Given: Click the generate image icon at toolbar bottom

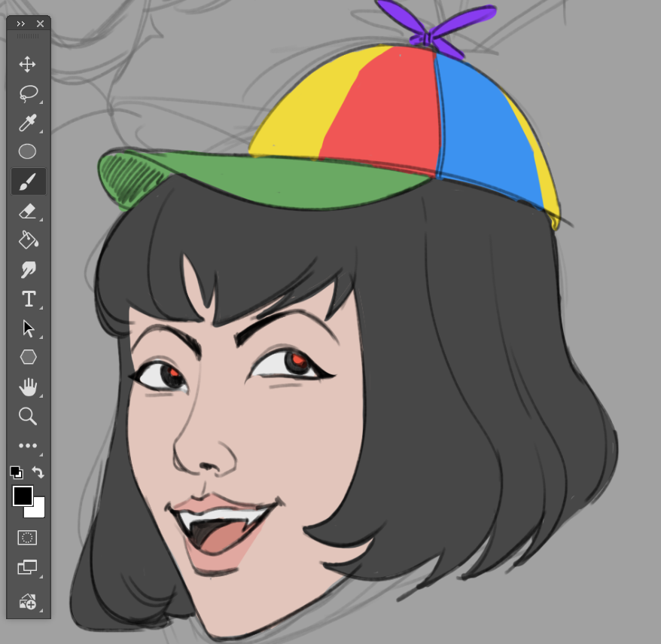Looking at the screenshot, I should (28, 601).
